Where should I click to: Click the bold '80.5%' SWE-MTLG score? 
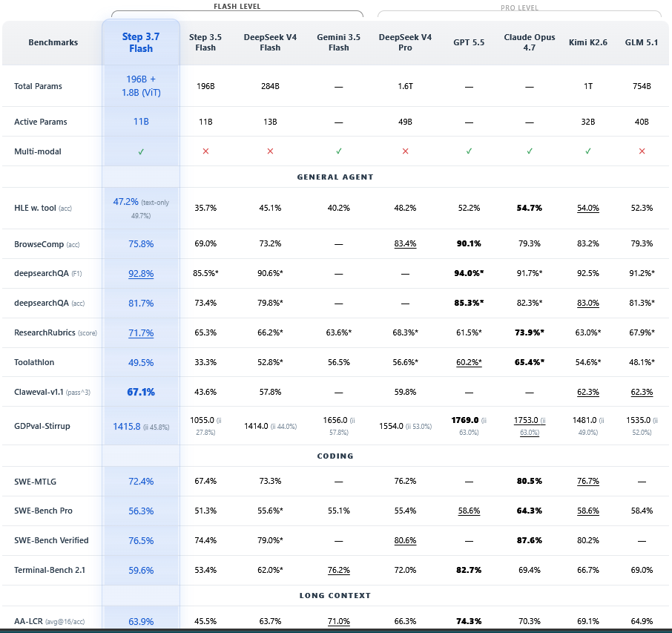[x=530, y=481]
